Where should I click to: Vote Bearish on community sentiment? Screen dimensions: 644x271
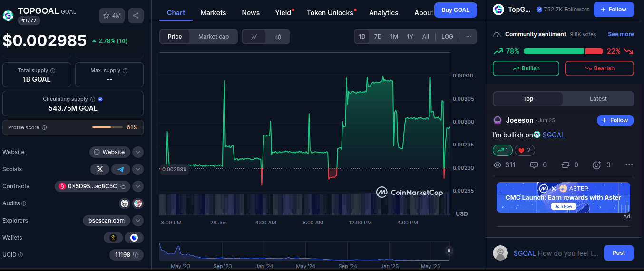pos(599,68)
